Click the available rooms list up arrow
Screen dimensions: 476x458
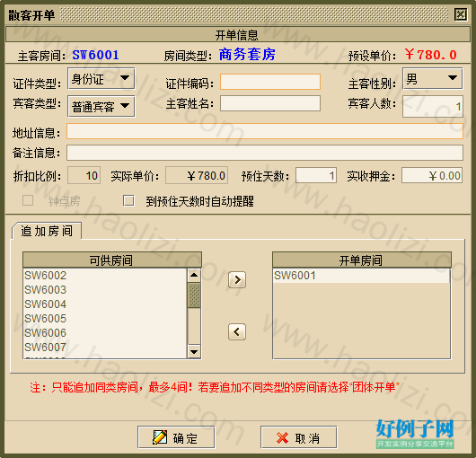click(x=194, y=276)
